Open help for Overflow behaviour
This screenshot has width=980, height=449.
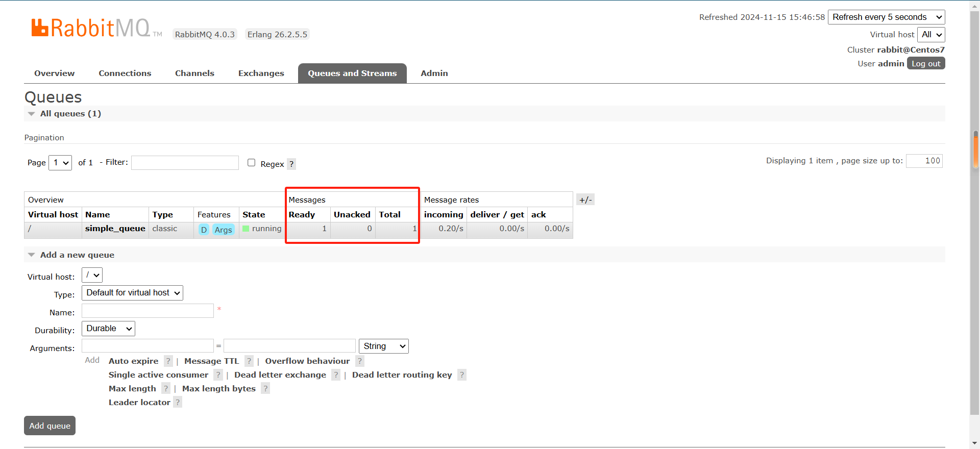360,361
